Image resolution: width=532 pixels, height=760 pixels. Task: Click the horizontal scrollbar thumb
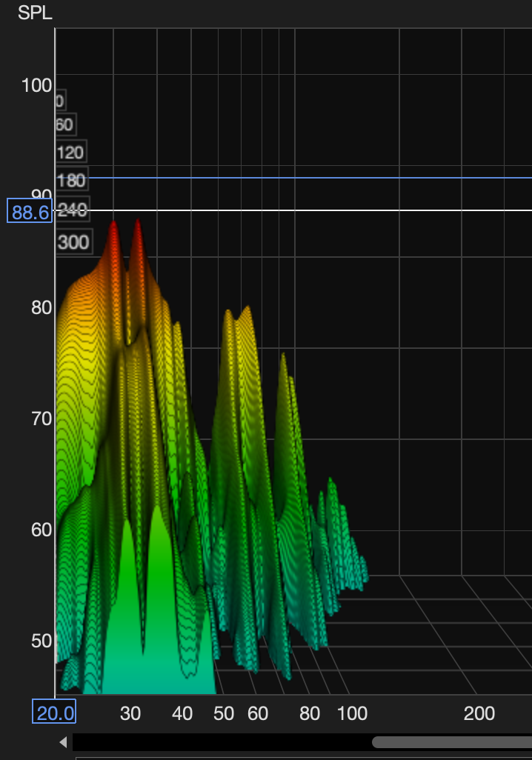(452, 742)
